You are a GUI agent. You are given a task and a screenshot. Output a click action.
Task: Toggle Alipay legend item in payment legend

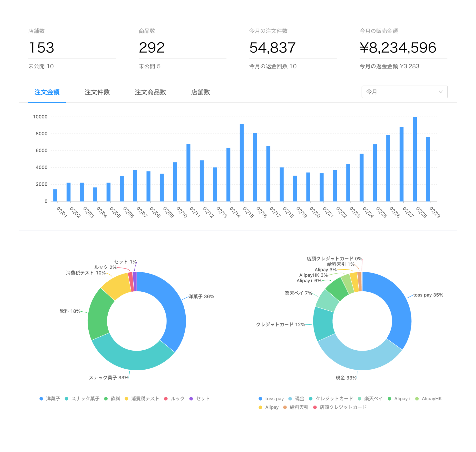(268, 407)
